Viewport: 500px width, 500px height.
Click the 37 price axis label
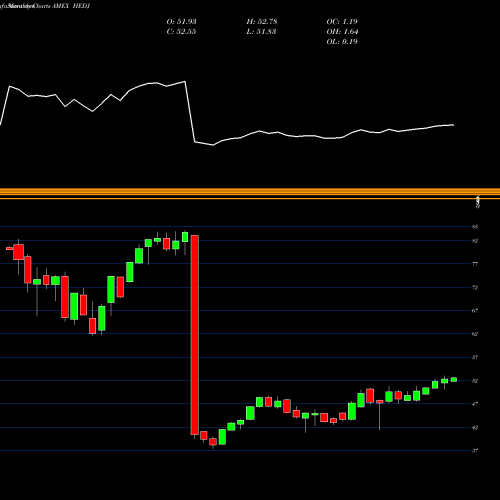(x=475, y=451)
